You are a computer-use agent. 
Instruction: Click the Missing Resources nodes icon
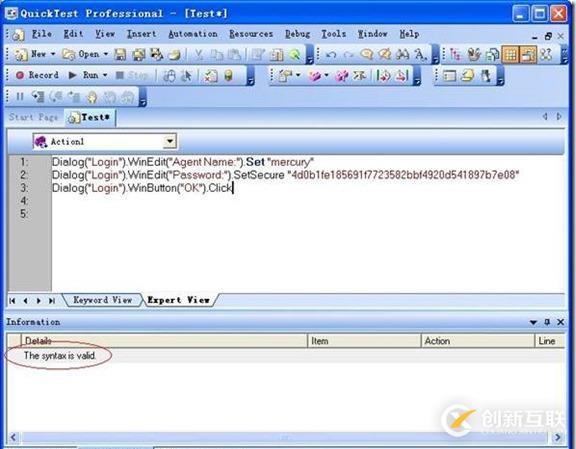click(546, 55)
